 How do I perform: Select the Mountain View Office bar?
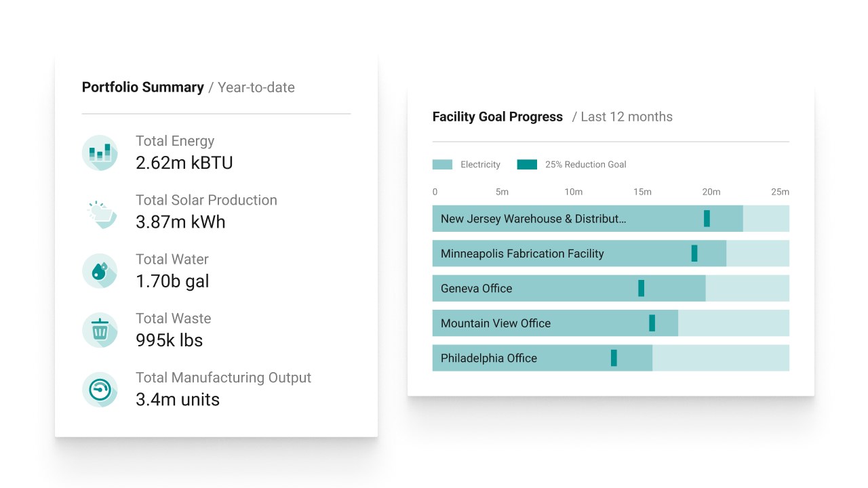(x=555, y=323)
